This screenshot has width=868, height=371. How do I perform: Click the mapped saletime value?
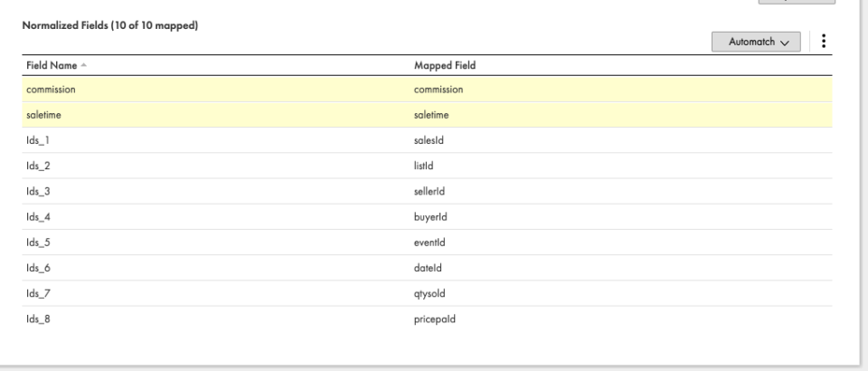click(431, 115)
